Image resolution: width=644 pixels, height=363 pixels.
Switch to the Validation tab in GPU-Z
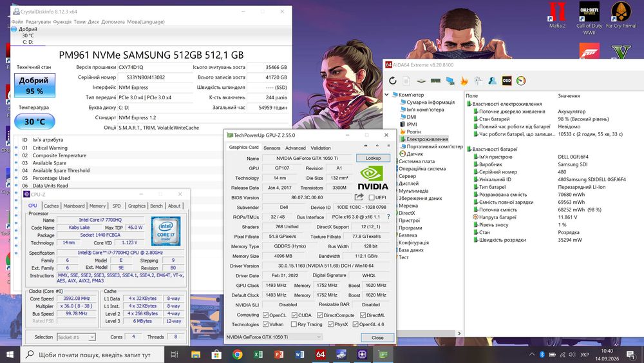[320, 148]
